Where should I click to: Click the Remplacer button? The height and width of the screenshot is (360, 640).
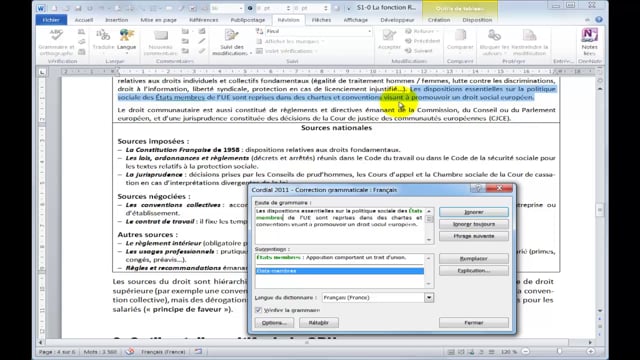(x=474, y=259)
